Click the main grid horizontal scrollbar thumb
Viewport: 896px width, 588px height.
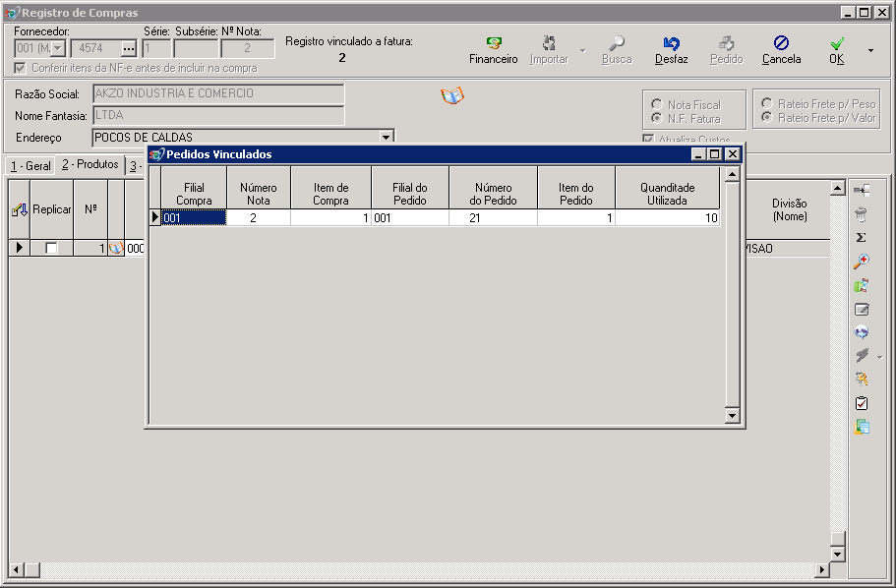[x=32, y=569]
